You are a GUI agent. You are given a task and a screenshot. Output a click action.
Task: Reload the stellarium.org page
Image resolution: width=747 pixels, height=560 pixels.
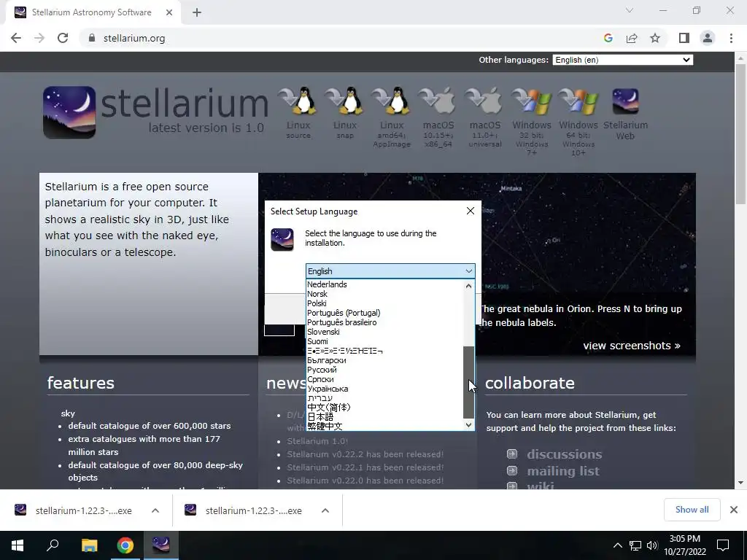point(63,38)
